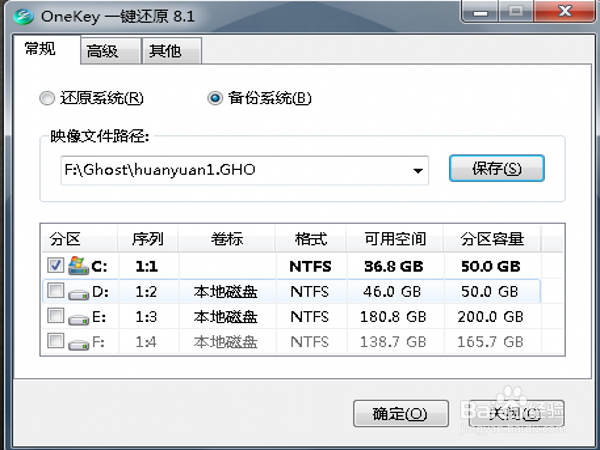
Task: Click the 可用空间 column header
Action: (x=395, y=239)
